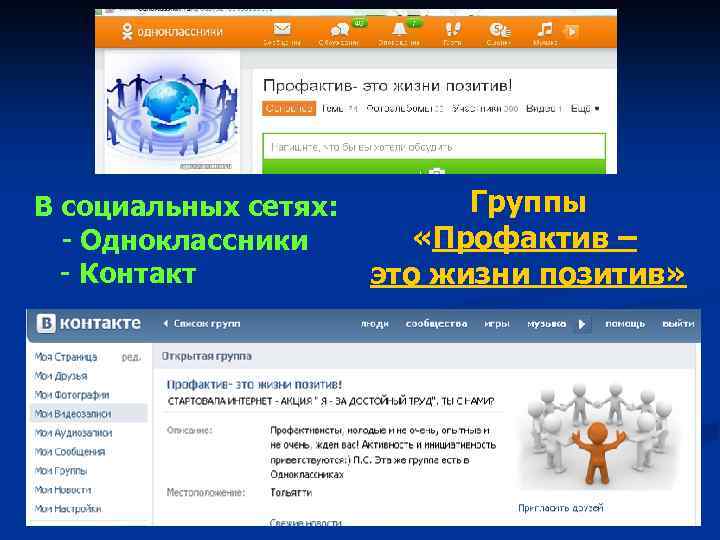Click status text 'СТАРТОВАЛА ИНТЕРНЕТ - АКЦИЯ'
The width and height of the screenshot is (720, 540).
pos(240,401)
